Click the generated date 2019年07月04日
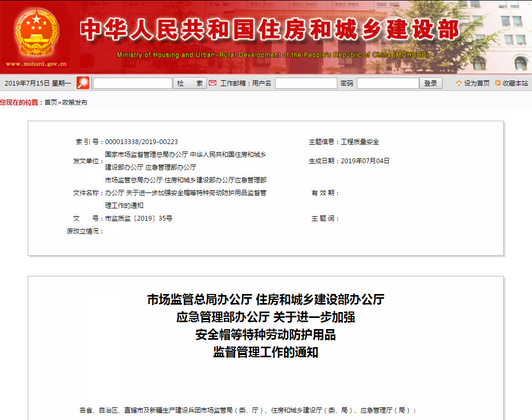The height and width of the screenshot is (420, 532). [x=365, y=161]
